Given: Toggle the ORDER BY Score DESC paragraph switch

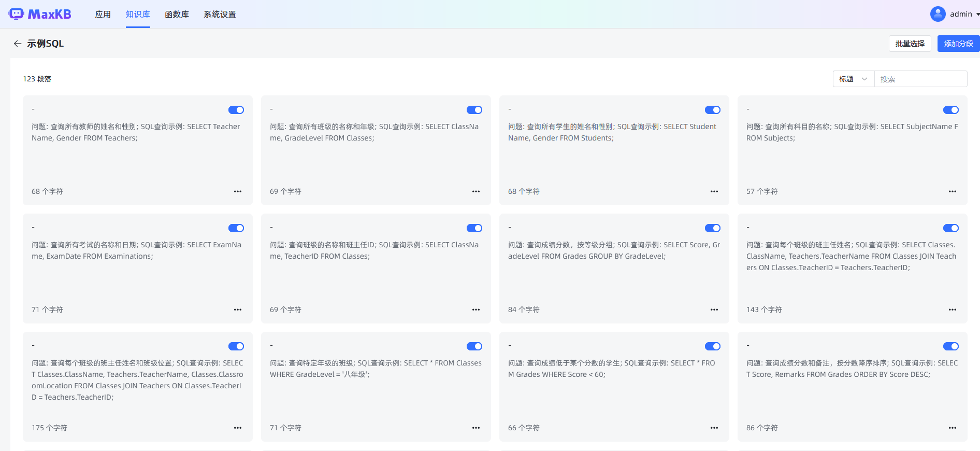Looking at the screenshot, I should (950, 346).
